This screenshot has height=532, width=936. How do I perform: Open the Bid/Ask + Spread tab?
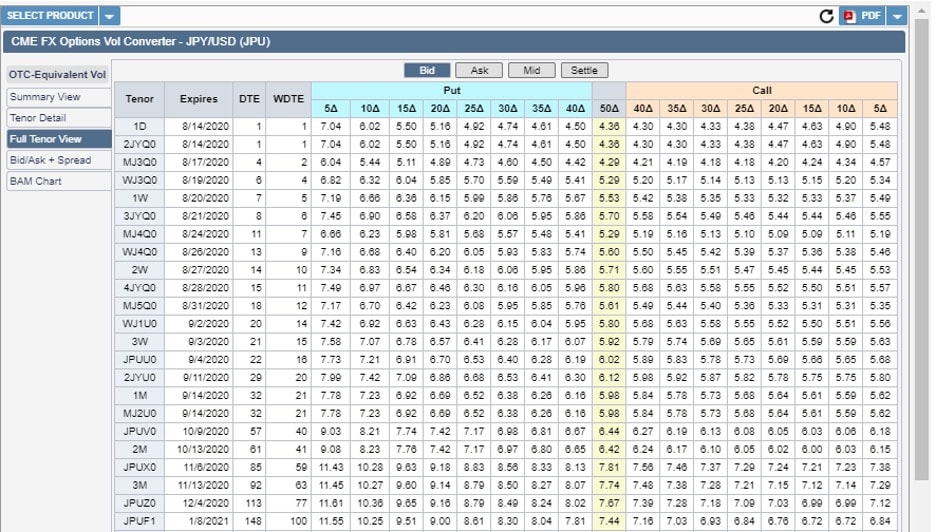point(56,160)
